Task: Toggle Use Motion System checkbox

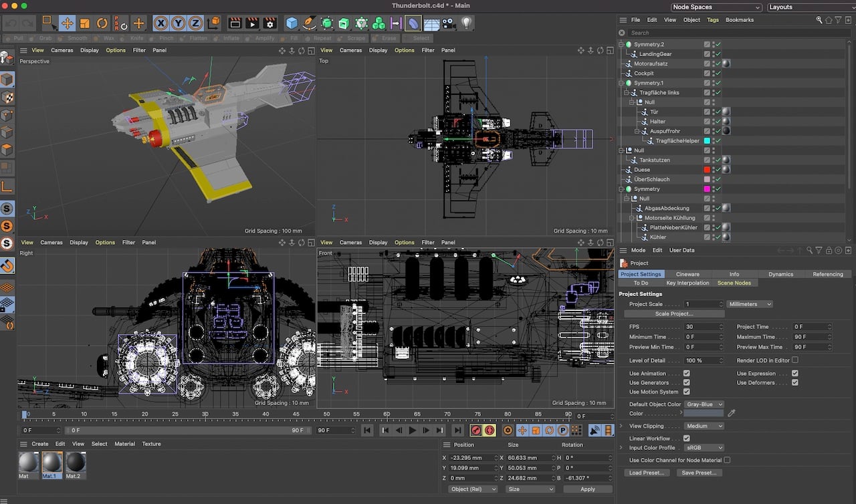Action: [687, 392]
